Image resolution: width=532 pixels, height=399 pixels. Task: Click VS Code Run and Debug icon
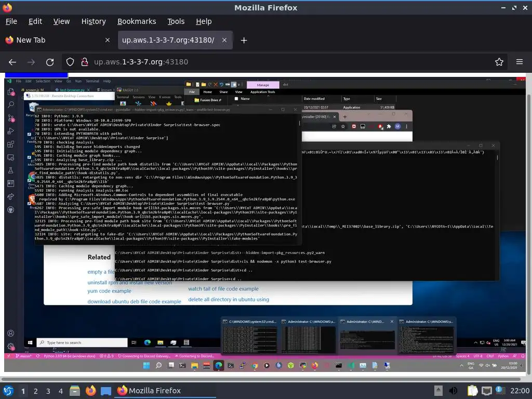(11, 131)
